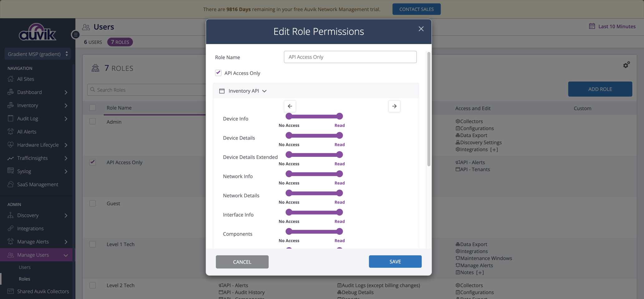Open the Audit Log sidebar item
This screenshot has height=299, width=644.
27,118
